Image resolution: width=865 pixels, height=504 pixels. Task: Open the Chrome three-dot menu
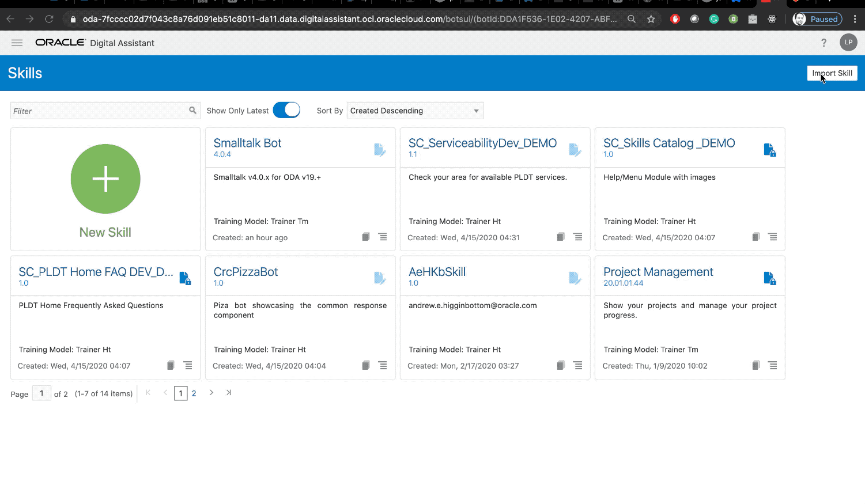(855, 19)
